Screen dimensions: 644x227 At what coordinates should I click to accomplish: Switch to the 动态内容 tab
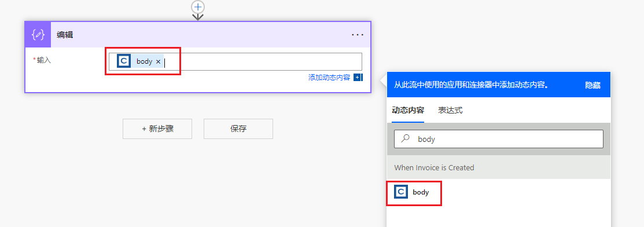click(408, 110)
